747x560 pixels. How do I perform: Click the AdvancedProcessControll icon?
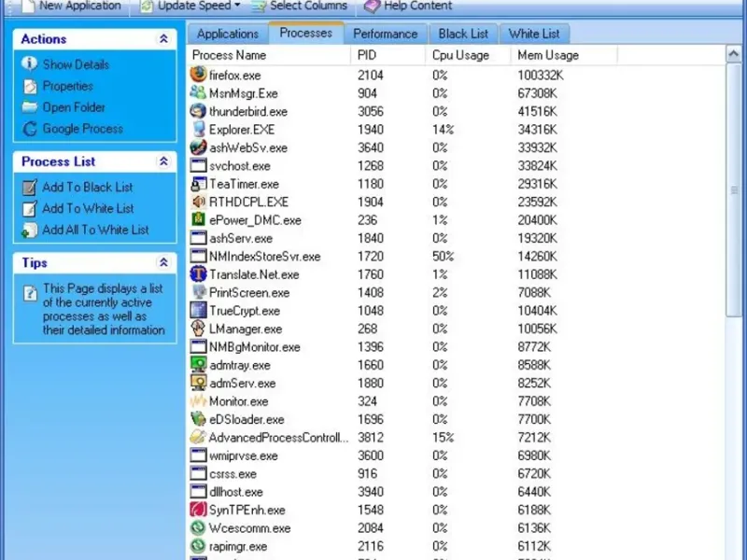pyautogui.click(x=198, y=437)
